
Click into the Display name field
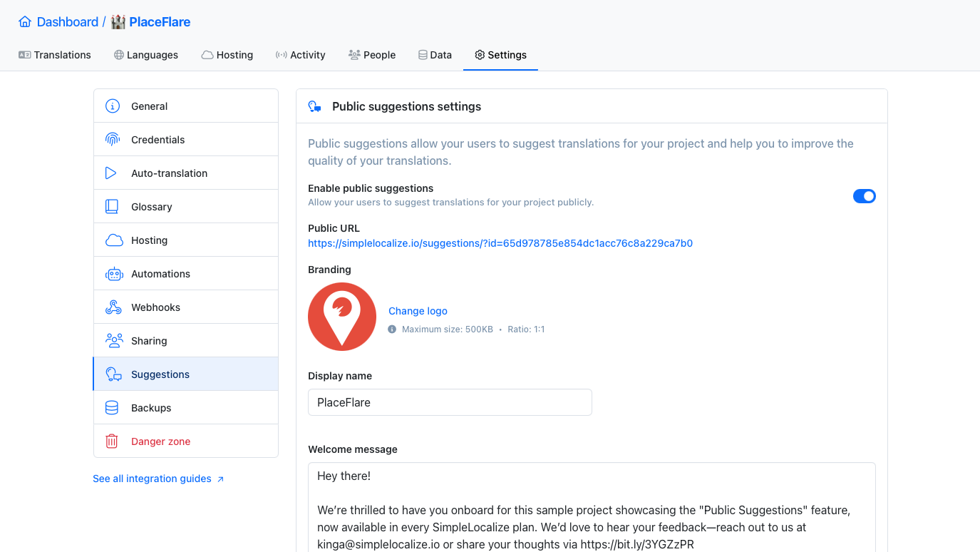[x=450, y=402]
